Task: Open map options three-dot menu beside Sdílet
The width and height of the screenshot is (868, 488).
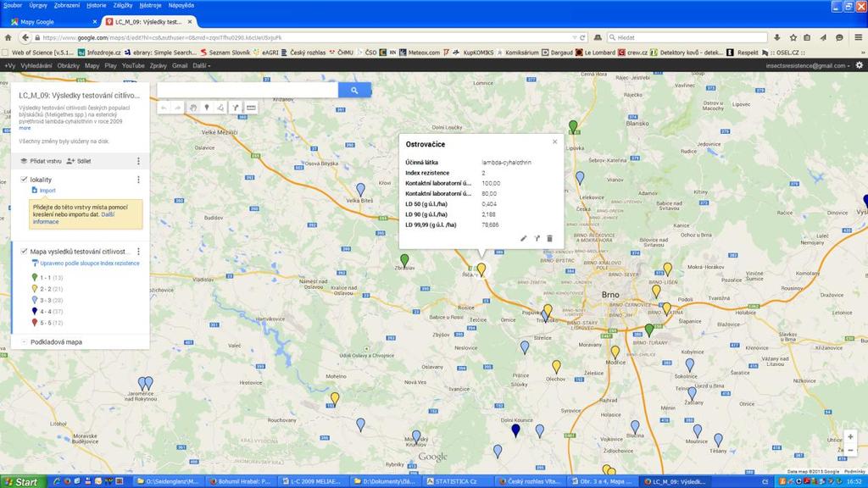Action: click(138, 161)
